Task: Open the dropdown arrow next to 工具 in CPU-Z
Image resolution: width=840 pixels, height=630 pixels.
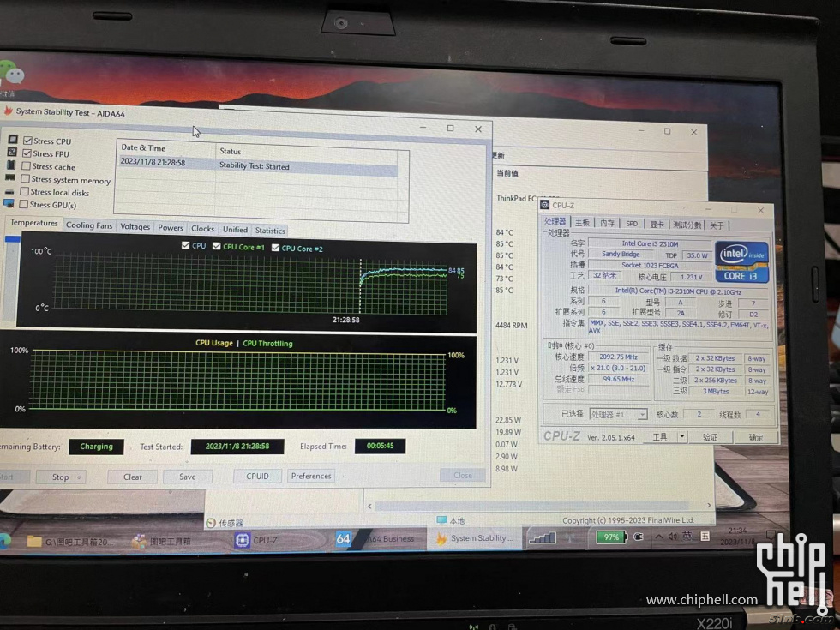Action: [x=682, y=436]
